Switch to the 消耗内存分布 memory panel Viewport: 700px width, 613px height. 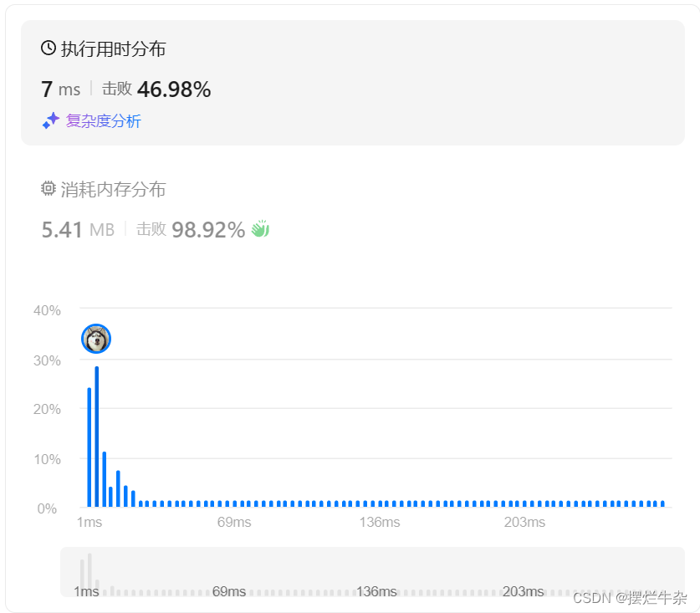click(113, 189)
